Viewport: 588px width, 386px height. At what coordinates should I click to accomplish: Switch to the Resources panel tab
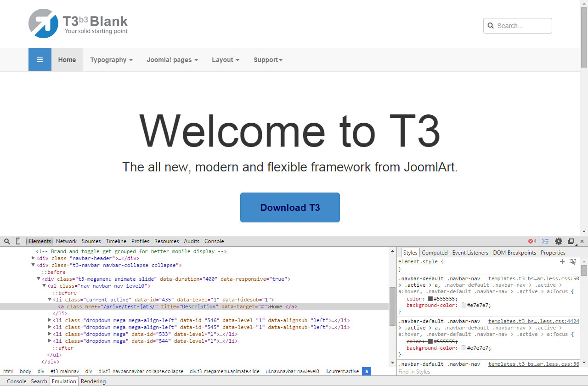tap(167, 241)
